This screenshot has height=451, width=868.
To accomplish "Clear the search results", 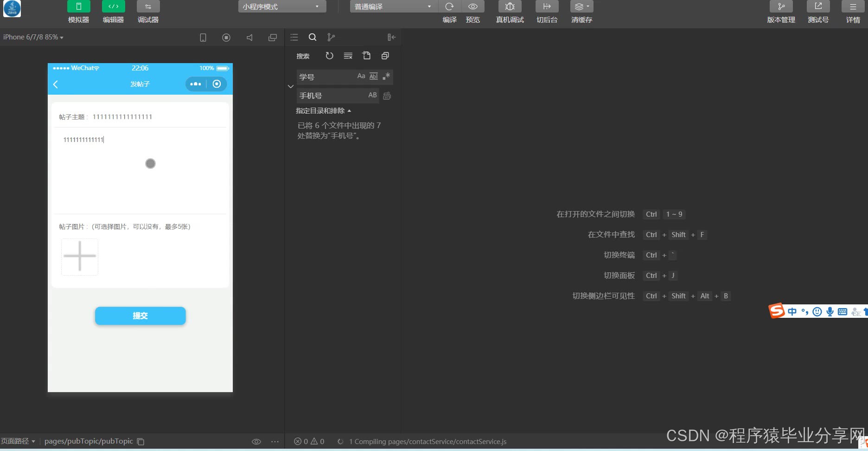I will 348,56.
